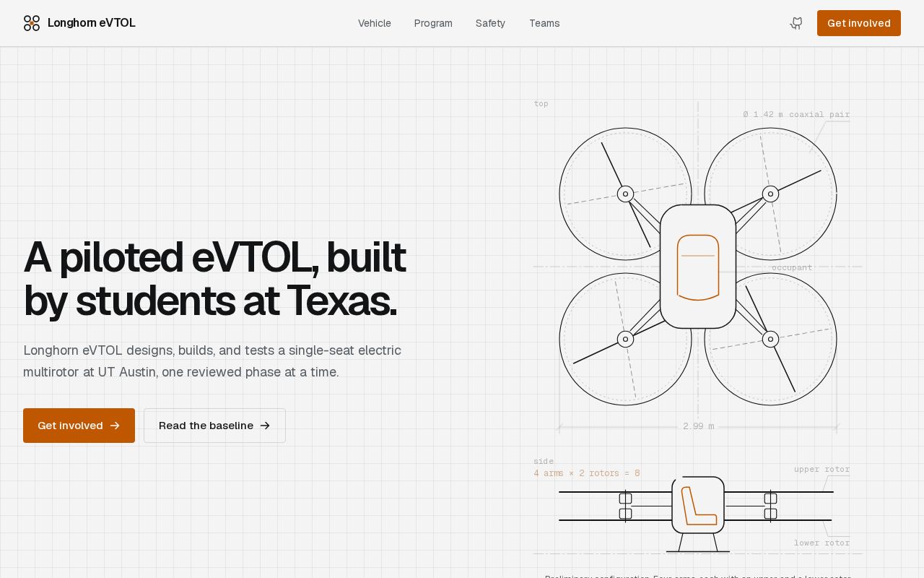Click the "lower rotor" label
Viewport: 924px width, 578px height.
[x=821, y=543]
